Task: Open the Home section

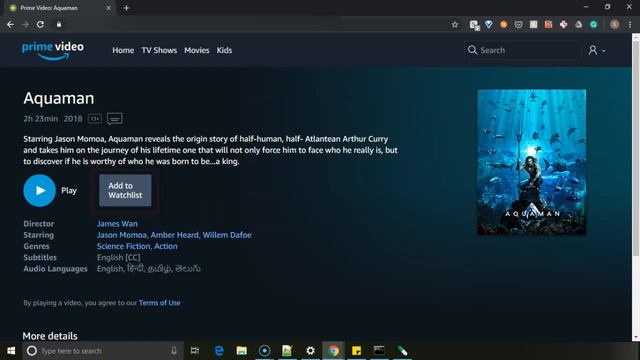Action: [x=123, y=50]
